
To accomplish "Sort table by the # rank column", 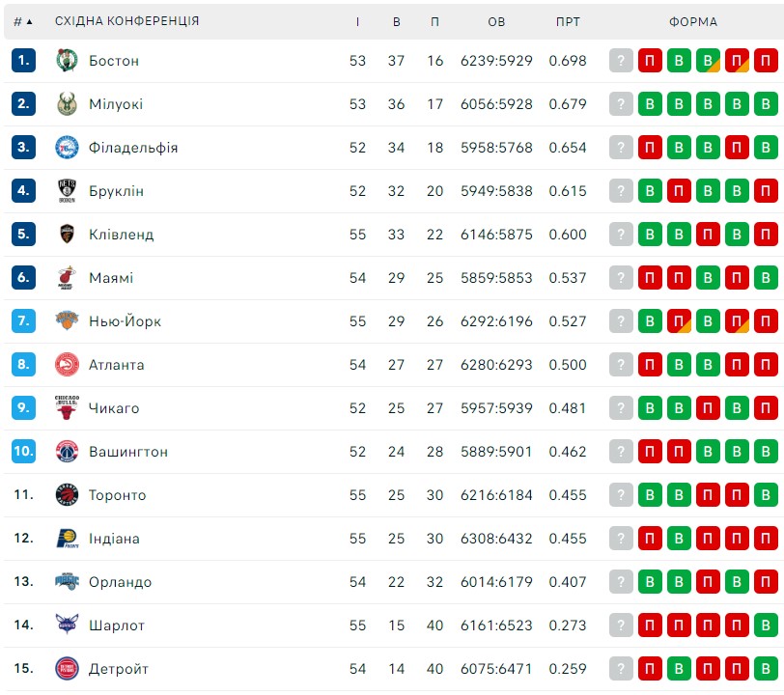I will pyautogui.click(x=23, y=21).
